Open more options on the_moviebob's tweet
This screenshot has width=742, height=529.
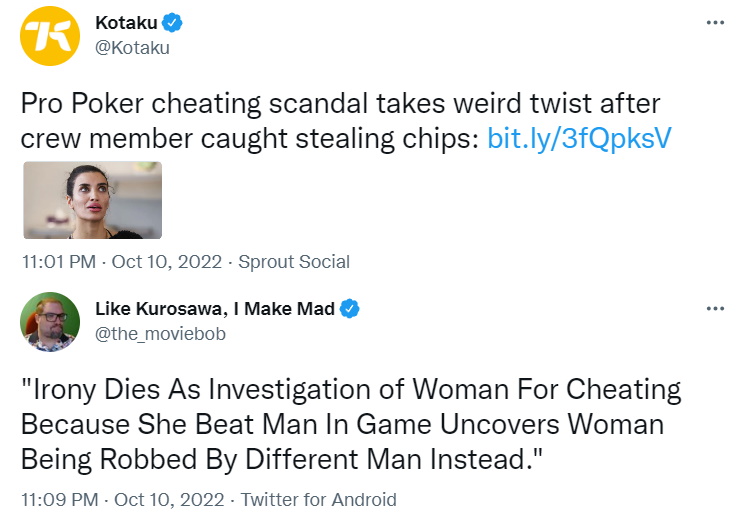(714, 309)
